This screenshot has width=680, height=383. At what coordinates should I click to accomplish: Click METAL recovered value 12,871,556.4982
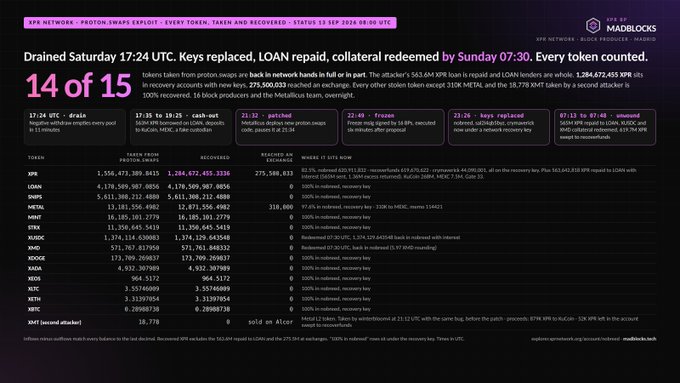tap(204, 207)
